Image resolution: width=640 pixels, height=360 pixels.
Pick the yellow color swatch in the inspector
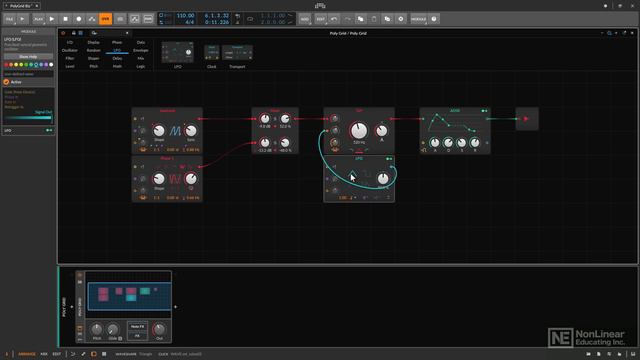(16, 64)
